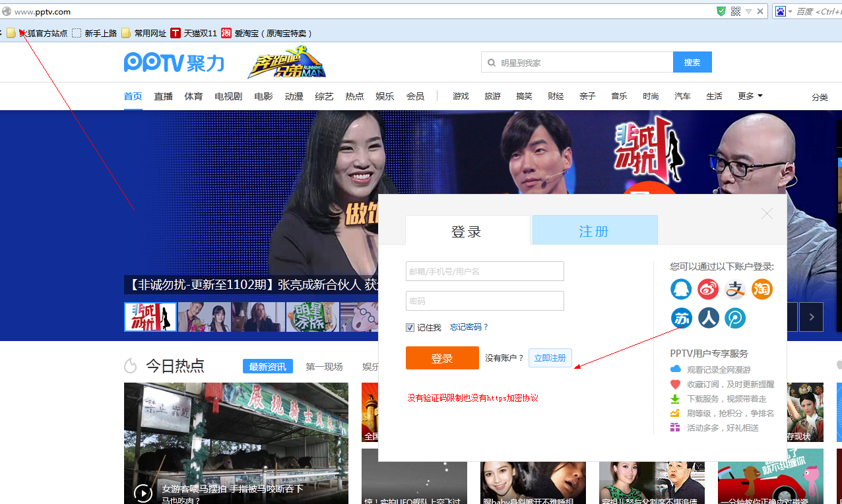Open the 新手上路 bookmark
This screenshot has height=504, width=842.
coord(94,33)
